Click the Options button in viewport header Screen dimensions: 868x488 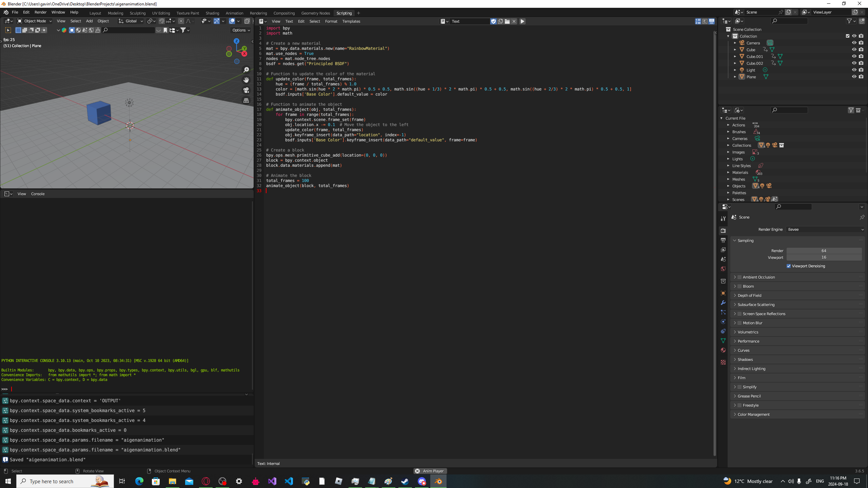click(240, 30)
